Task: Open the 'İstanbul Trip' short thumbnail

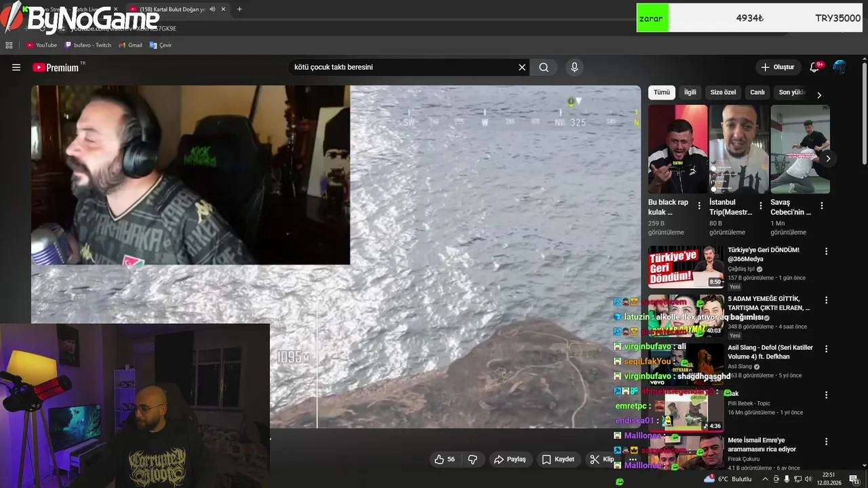Action: [738, 149]
